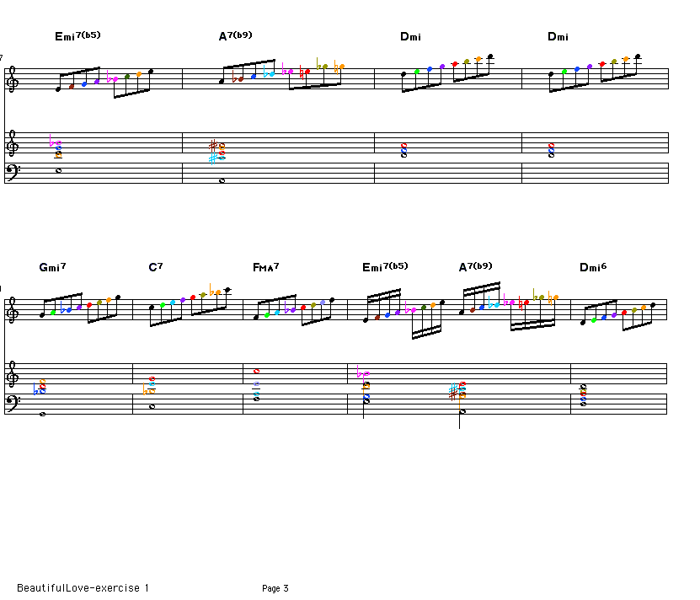Click Emi7(b5) chord symbol in top system
700x600 pixels.
click(x=77, y=36)
